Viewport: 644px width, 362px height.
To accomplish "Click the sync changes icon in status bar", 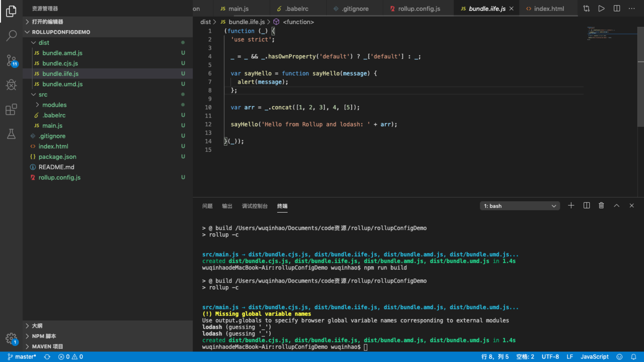I will (x=47, y=357).
